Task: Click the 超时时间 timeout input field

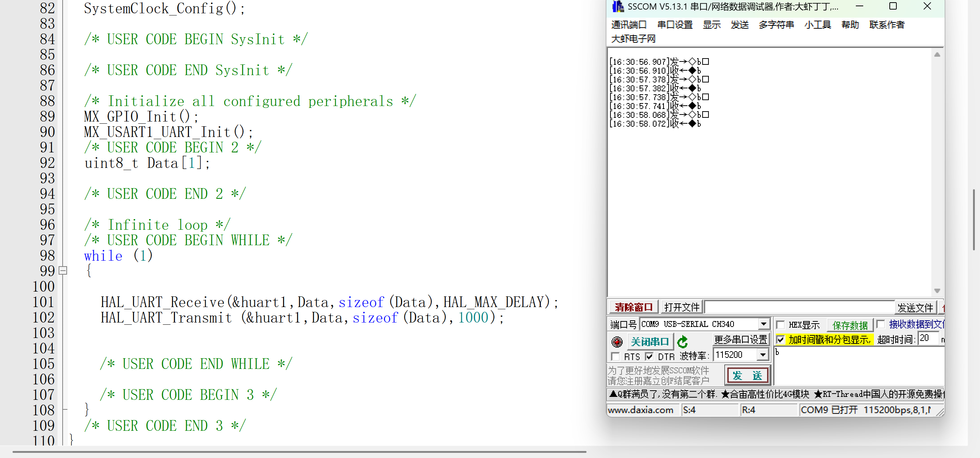Action: point(928,338)
